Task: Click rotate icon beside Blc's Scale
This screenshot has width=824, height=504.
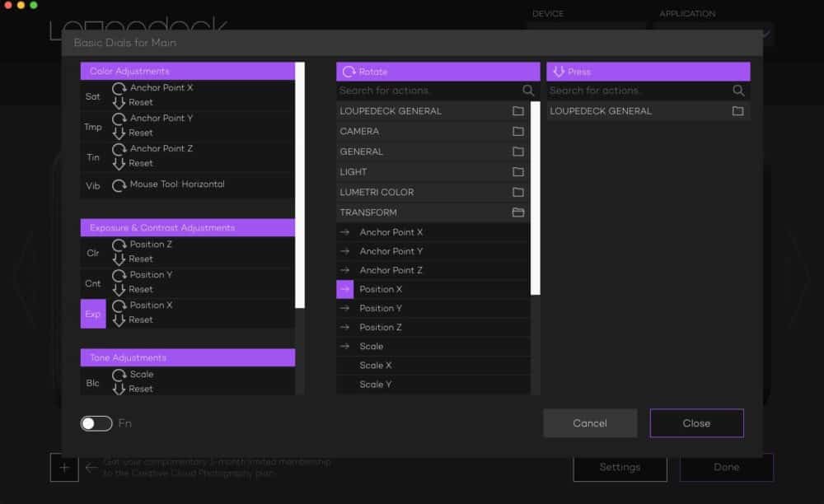Action: (119, 375)
